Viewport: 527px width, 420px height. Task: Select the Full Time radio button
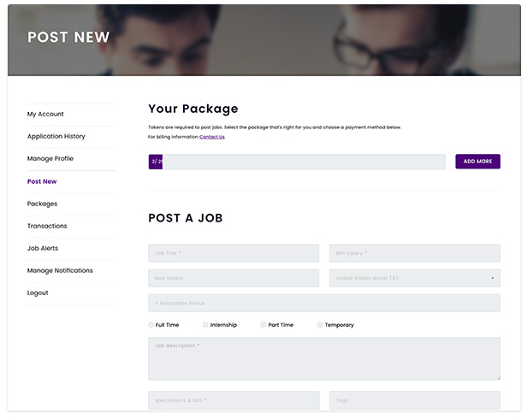151,325
